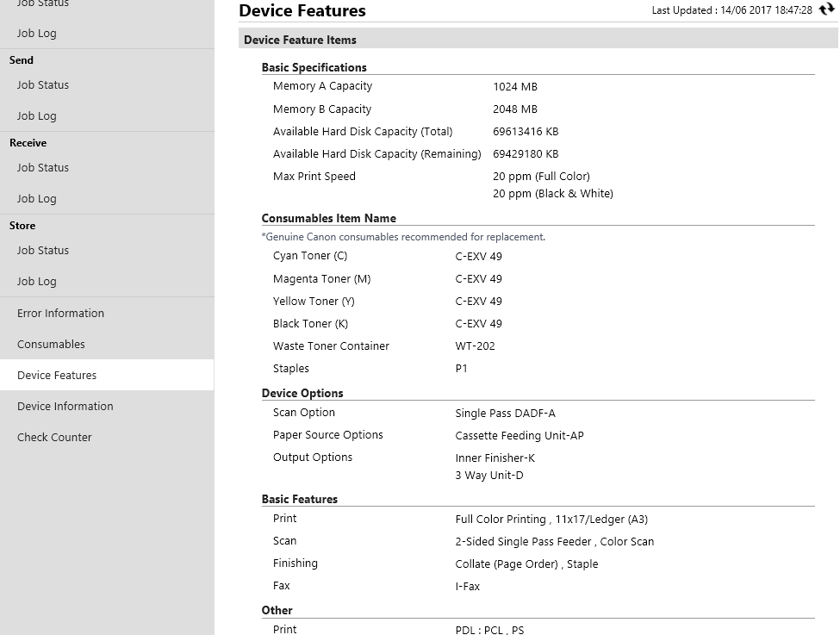Open Job Status under the Receive section
Image resolution: width=840 pixels, height=635 pixels.
coord(43,168)
